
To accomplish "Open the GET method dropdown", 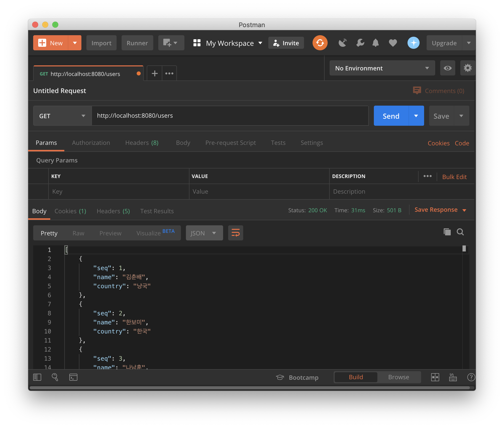I will 62,116.
